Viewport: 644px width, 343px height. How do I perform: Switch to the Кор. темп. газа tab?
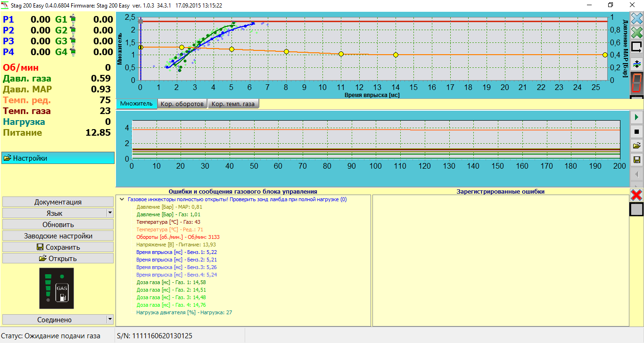tap(234, 104)
